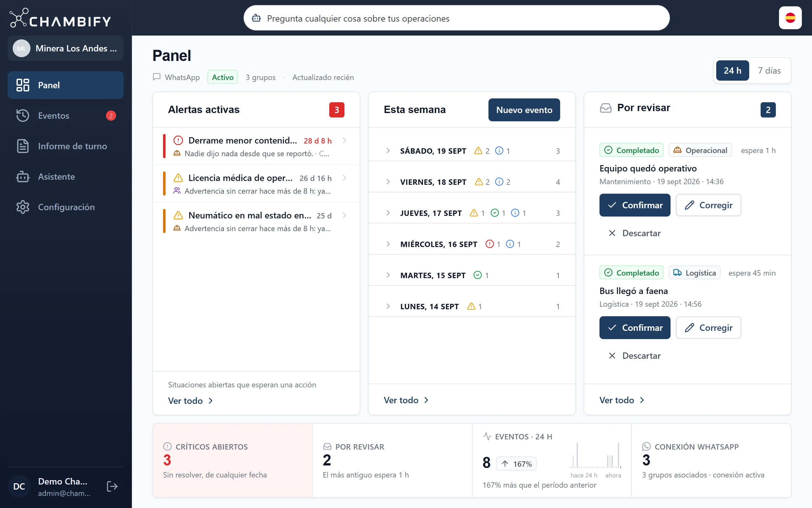Click the red 2 badge on Eventos

point(111,116)
